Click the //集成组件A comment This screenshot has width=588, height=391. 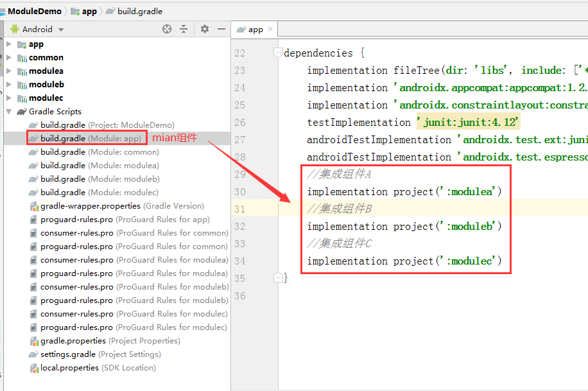click(339, 174)
